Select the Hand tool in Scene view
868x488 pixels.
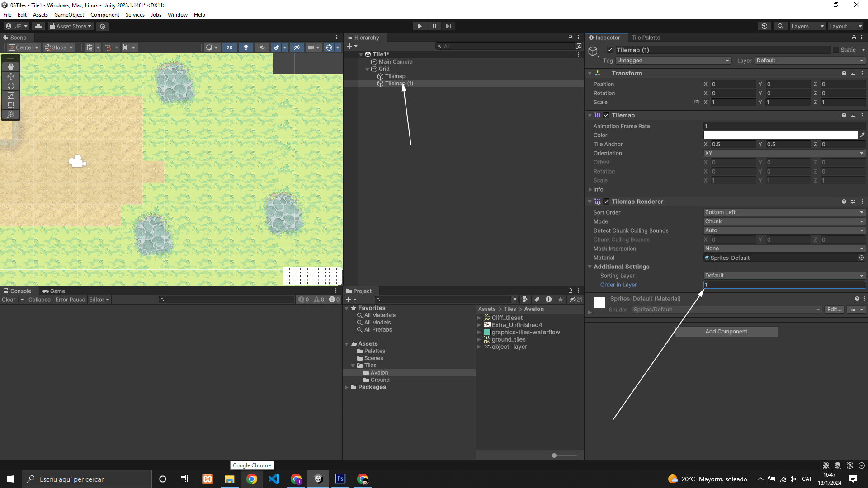(11, 67)
